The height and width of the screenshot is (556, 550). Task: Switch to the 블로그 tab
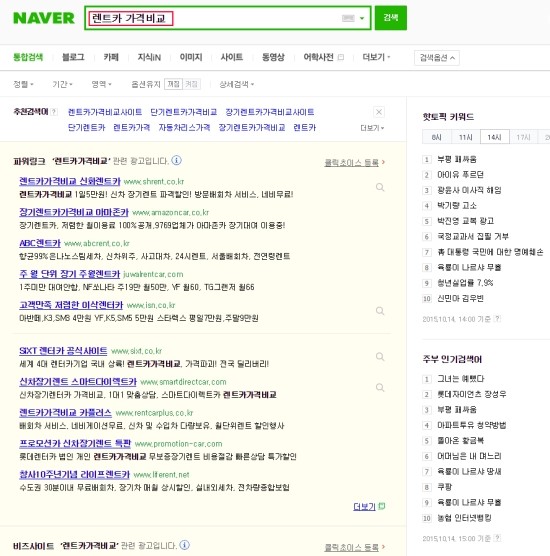pos(73,57)
